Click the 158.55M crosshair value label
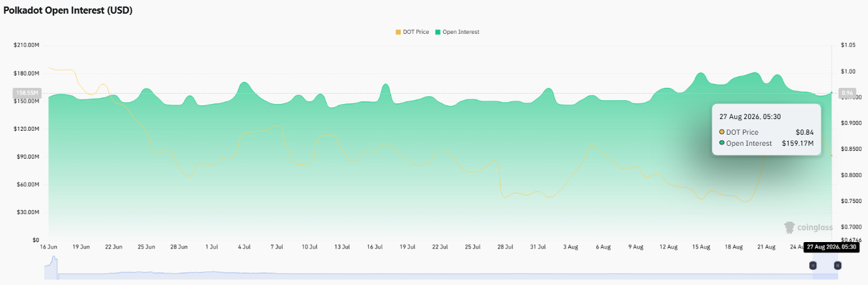 [27, 93]
